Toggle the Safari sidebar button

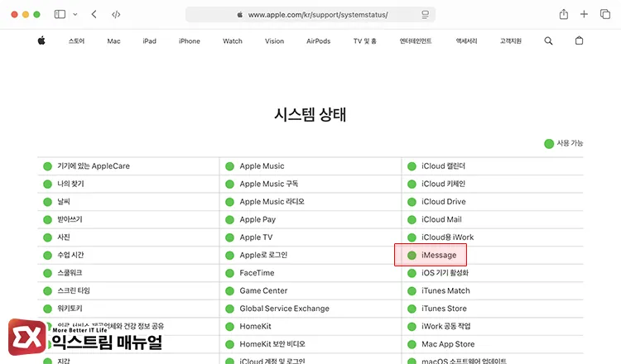[x=60, y=14]
